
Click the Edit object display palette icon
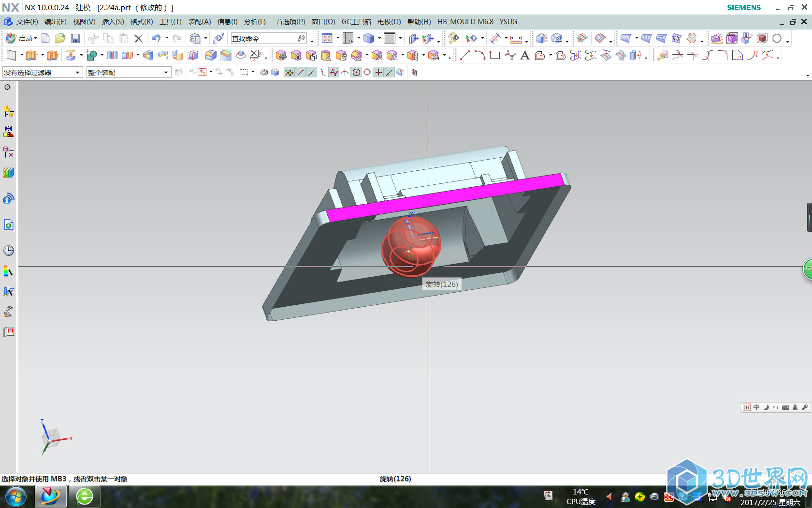(453, 38)
